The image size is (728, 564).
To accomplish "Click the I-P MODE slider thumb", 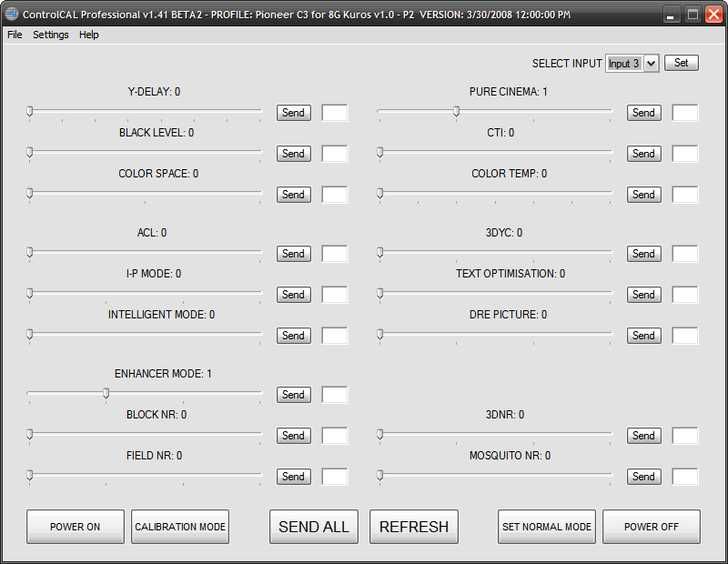I will tap(30, 294).
